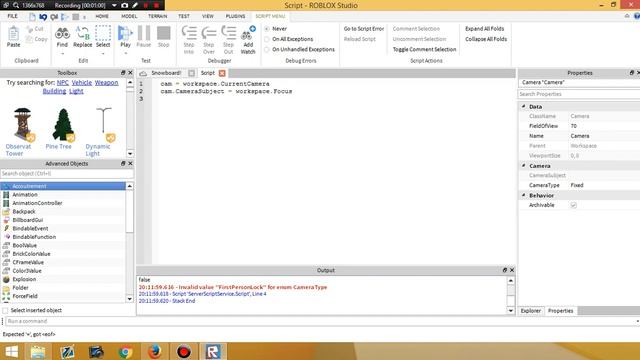Insert the Dynamic Light model
The width and height of the screenshot is (640, 360).
(x=104, y=124)
